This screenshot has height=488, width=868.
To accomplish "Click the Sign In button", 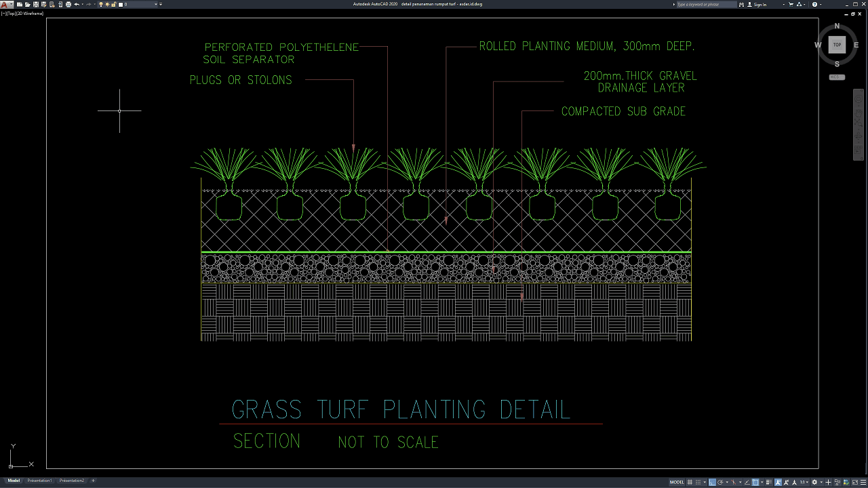I will click(759, 4).
